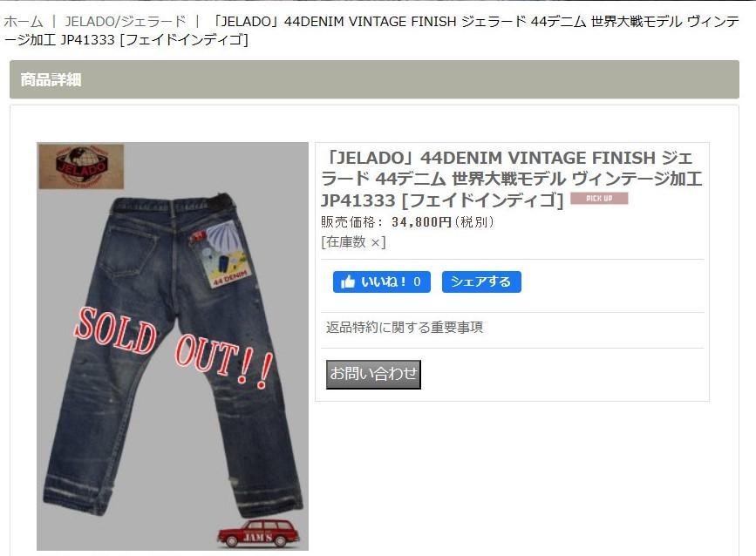This screenshot has height=556, width=756.
Task: Click the JELADO globe logo badge
Action: (x=81, y=166)
